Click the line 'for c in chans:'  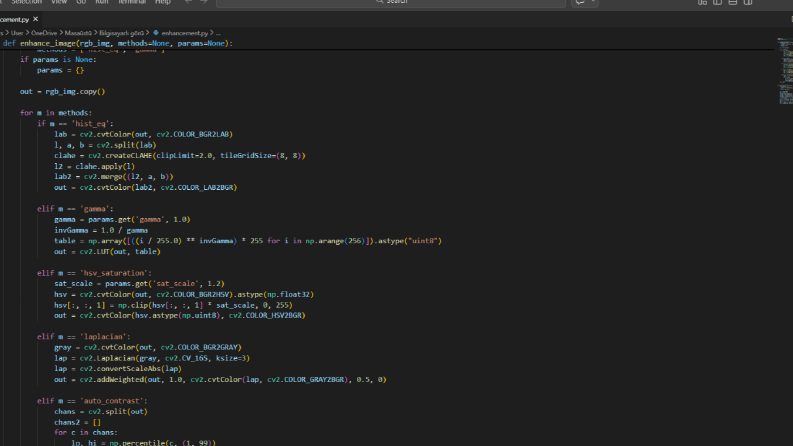click(86, 432)
